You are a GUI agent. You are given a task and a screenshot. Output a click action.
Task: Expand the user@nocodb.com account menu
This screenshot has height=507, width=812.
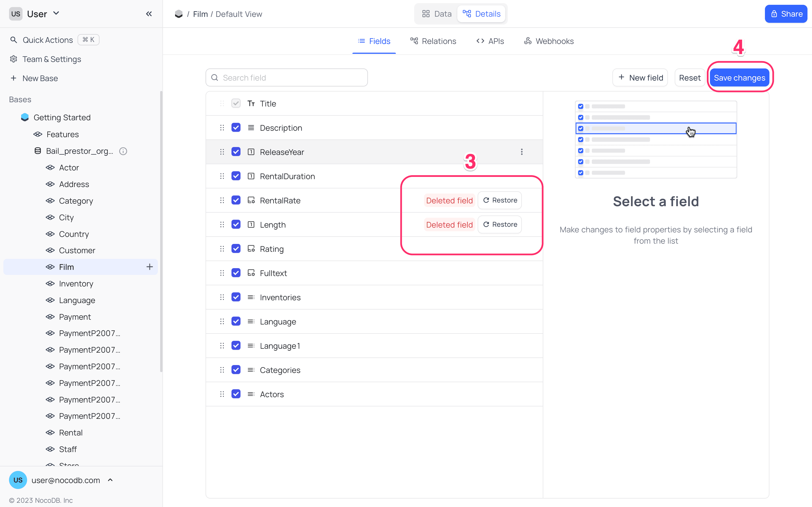[110, 480]
